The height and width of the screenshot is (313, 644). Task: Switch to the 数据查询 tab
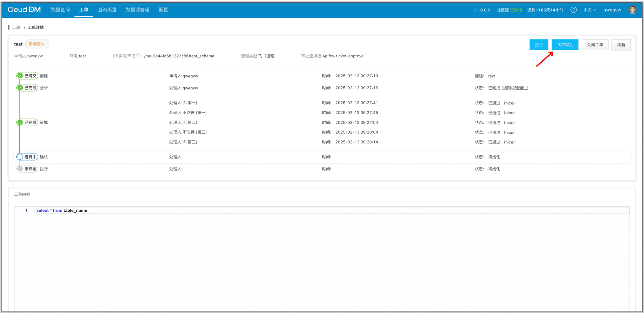(60, 10)
